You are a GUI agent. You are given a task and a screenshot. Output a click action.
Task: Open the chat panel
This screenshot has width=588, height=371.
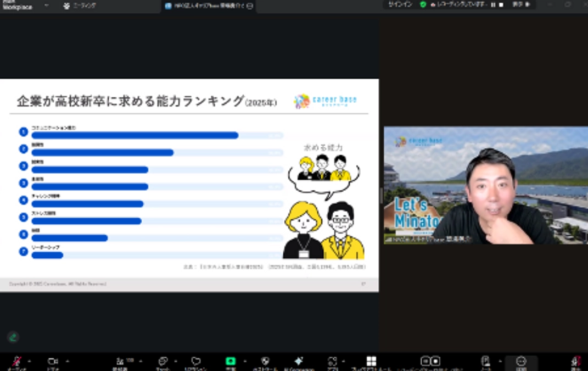click(x=162, y=362)
